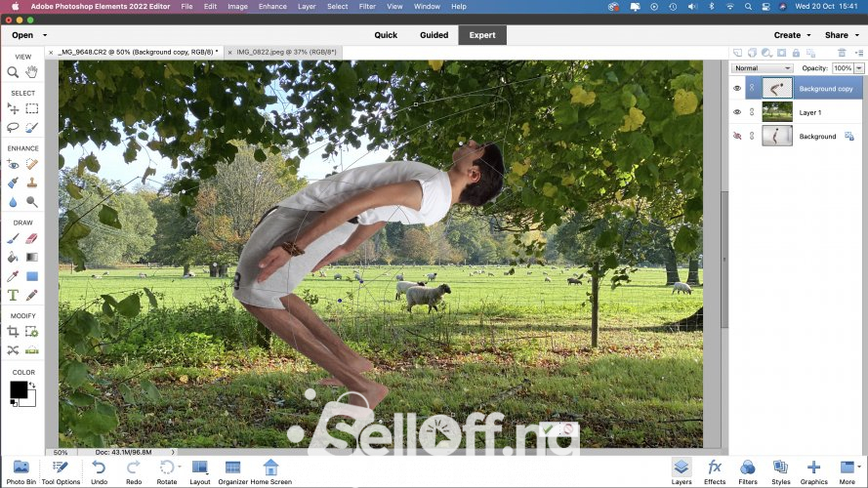
Task: Open the Enhance menu
Action: point(272,7)
